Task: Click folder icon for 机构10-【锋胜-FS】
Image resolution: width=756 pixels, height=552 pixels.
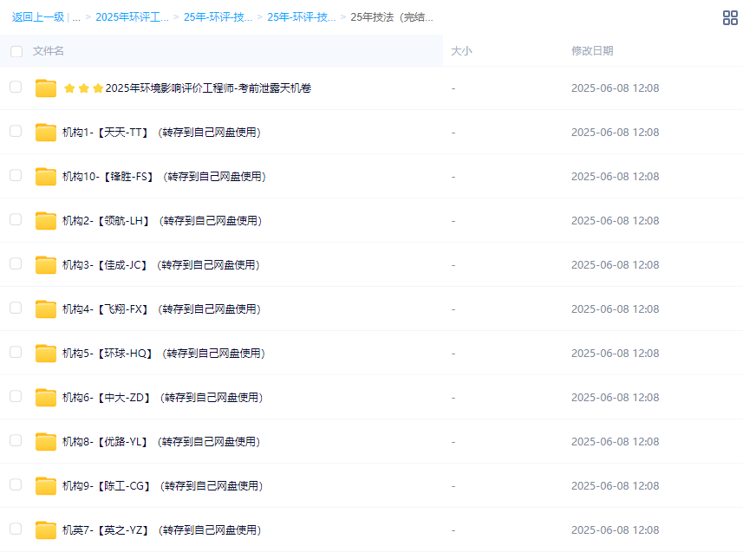Action: click(46, 177)
